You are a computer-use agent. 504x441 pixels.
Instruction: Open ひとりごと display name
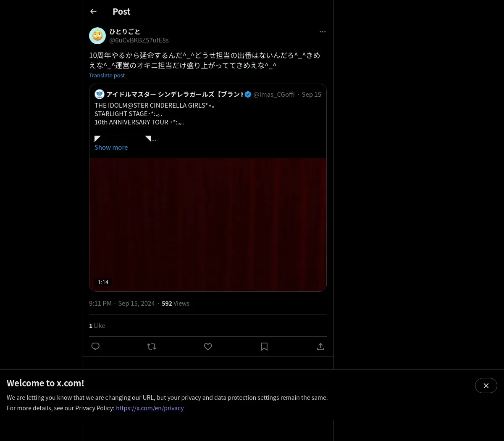pyautogui.click(x=125, y=32)
